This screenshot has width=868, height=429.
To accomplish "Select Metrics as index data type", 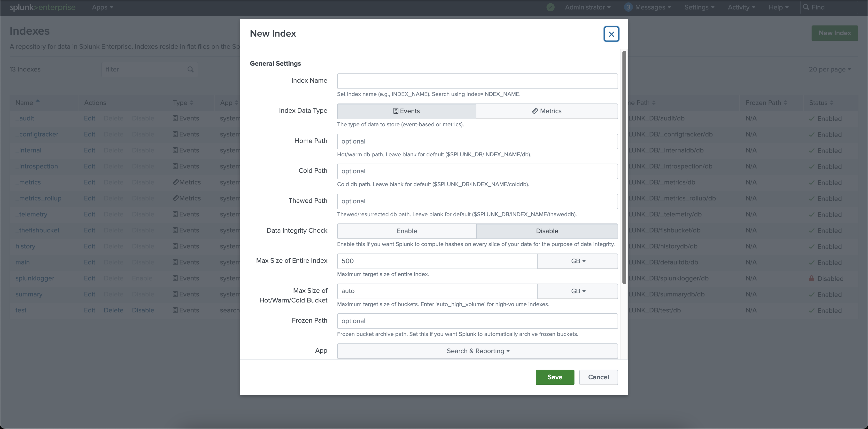I will (547, 111).
